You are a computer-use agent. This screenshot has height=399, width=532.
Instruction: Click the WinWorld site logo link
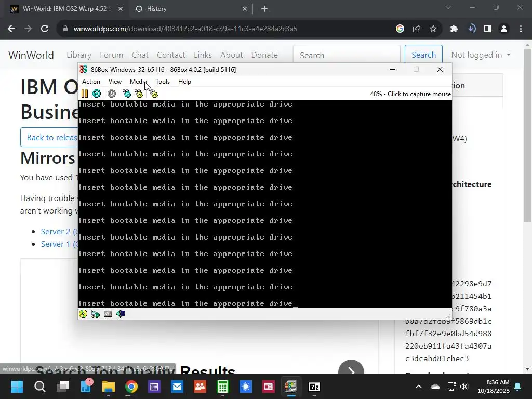(x=31, y=55)
